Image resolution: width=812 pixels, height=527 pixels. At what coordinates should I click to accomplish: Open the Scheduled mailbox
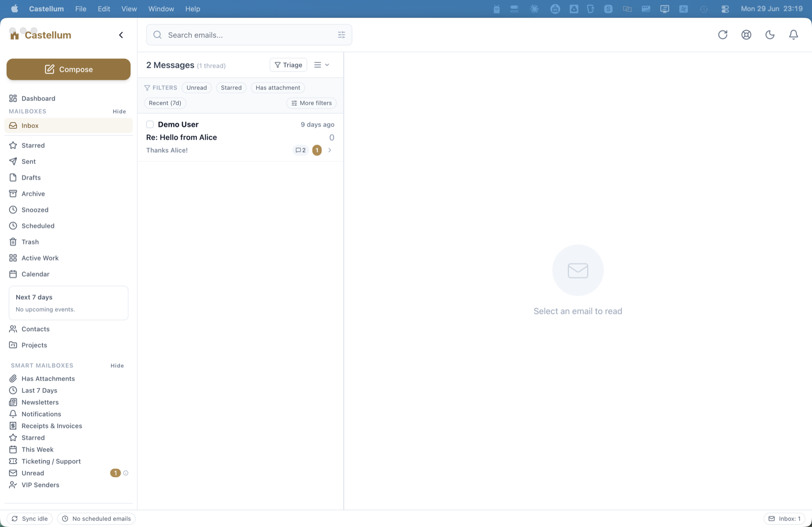pyautogui.click(x=69, y=226)
